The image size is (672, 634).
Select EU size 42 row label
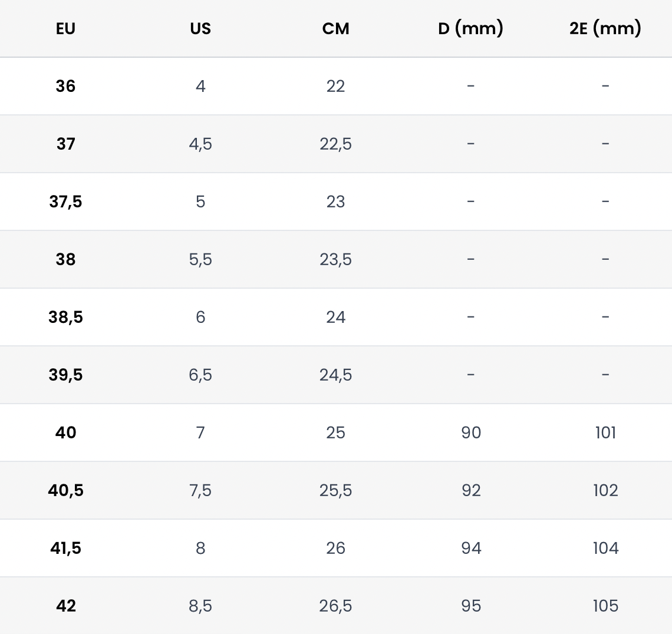click(65, 606)
